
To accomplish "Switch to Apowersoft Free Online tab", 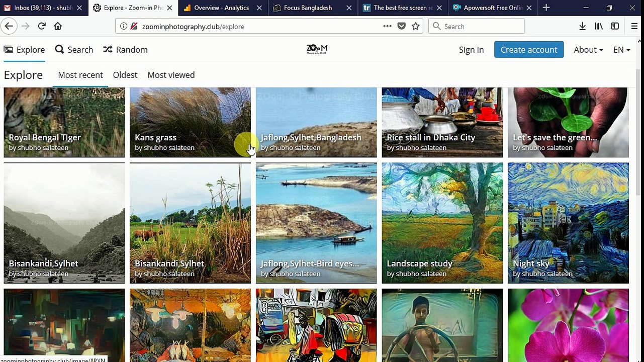I will [x=493, y=8].
